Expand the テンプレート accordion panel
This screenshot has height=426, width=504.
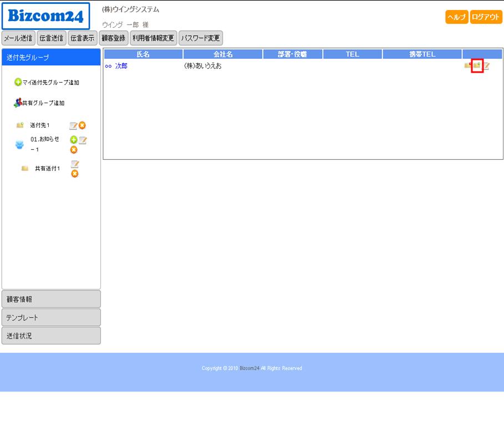click(51, 317)
